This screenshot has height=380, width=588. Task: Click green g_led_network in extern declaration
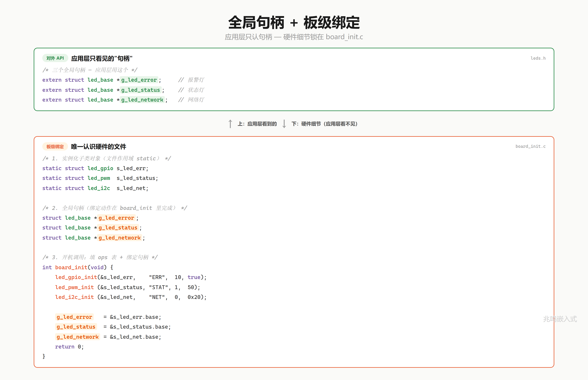[x=142, y=100]
